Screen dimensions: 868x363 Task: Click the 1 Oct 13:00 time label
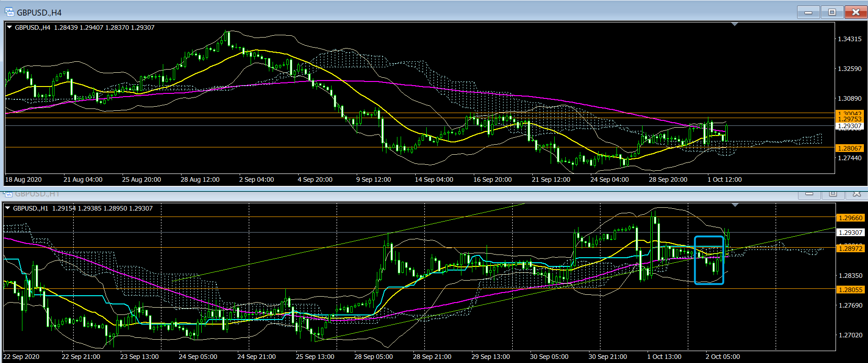pyautogui.click(x=664, y=357)
